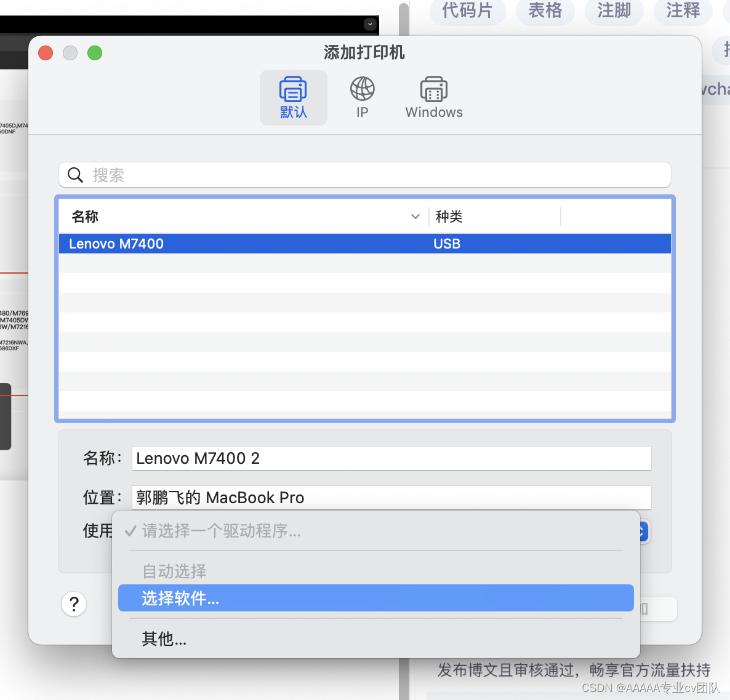Edit the 名称 field Lenovo M7400 2
The height and width of the screenshot is (700, 730).
[391, 458]
